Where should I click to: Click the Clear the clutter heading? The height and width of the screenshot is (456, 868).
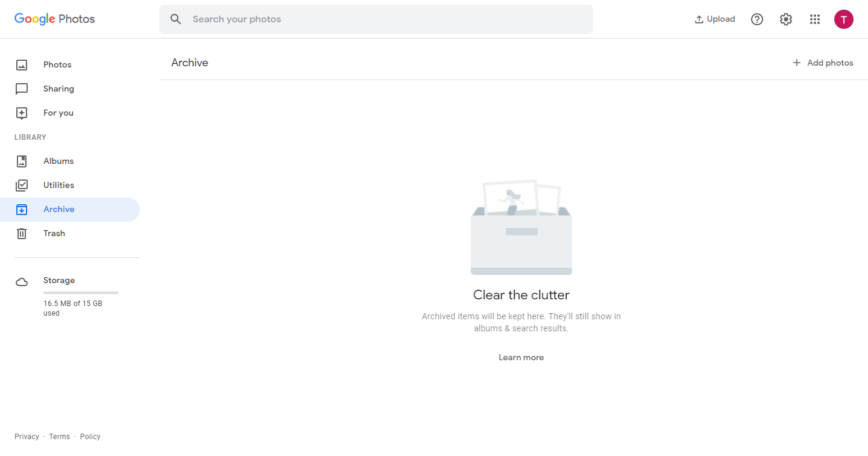point(521,295)
